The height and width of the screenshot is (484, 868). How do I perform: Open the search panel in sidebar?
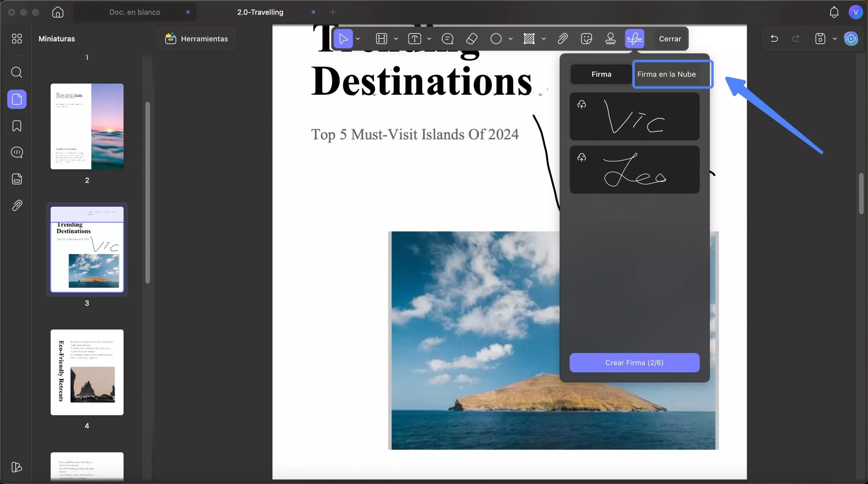click(x=17, y=72)
